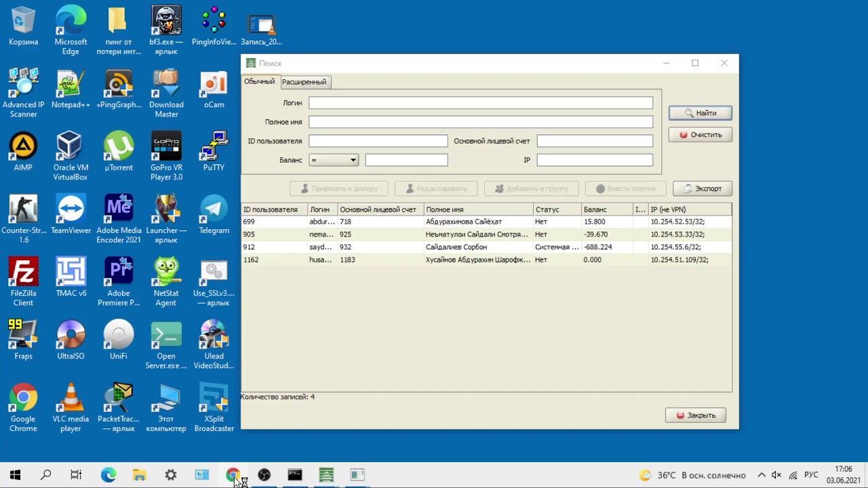Viewport: 868px width, 488px height.
Task: Select row with user ID 699
Action: [486, 222]
